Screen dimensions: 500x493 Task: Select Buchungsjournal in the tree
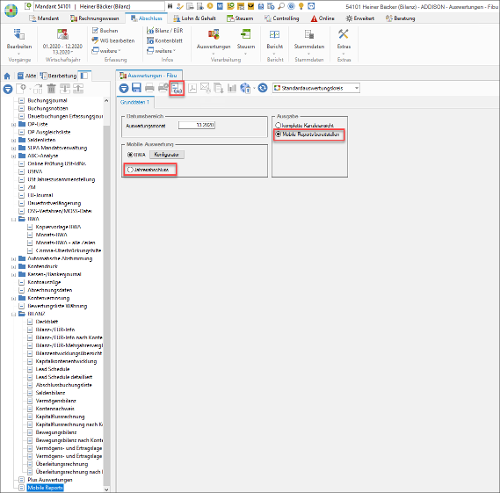tap(47, 100)
